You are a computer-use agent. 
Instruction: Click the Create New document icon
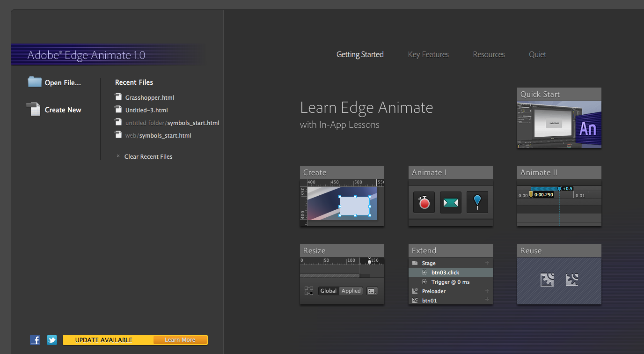tap(34, 110)
